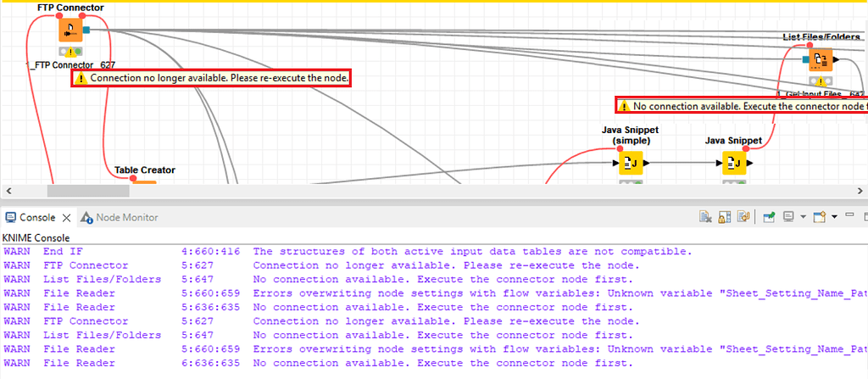
Task: Click the first List Files/Folders 5:647 console line
Action: click(x=318, y=279)
